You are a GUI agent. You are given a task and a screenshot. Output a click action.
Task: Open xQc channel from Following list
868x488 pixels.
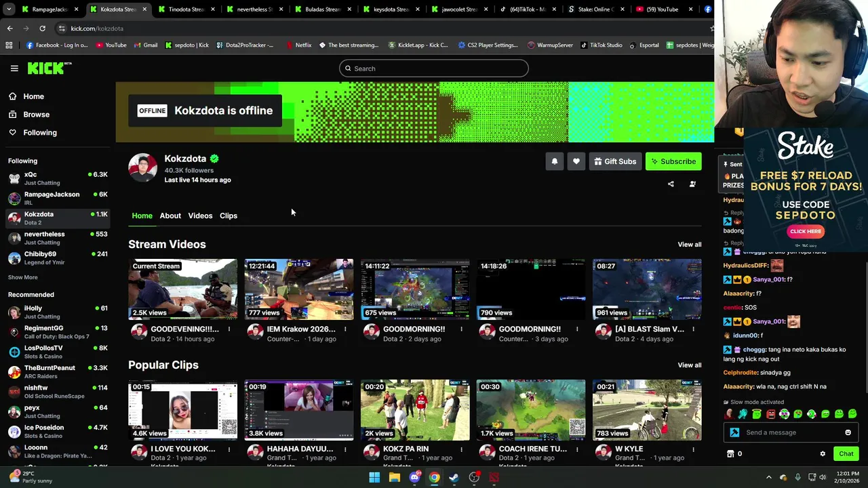[x=58, y=178]
